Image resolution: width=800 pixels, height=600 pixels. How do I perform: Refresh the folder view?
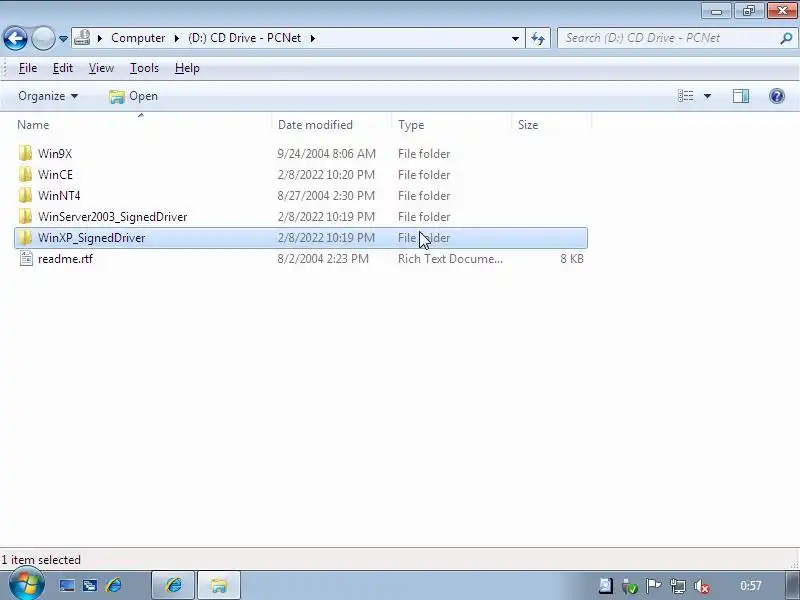[538, 38]
